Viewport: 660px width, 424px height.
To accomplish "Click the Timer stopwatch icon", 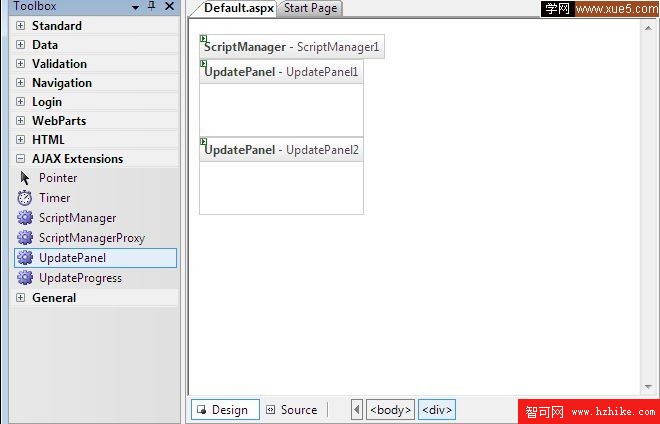I will point(25,198).
